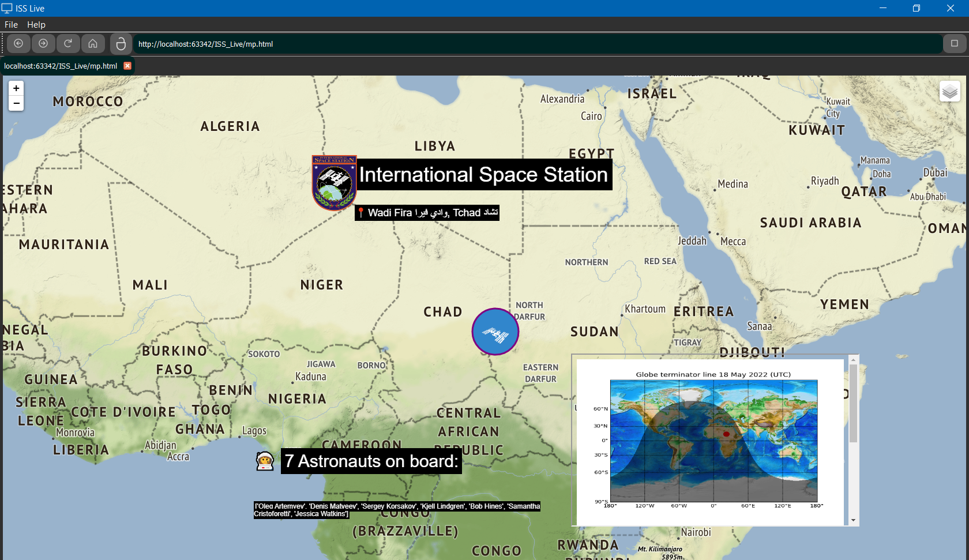This screenshot has height=560, width=969.
Task: Zoom out the map with minus button
Action: point(16,103)
